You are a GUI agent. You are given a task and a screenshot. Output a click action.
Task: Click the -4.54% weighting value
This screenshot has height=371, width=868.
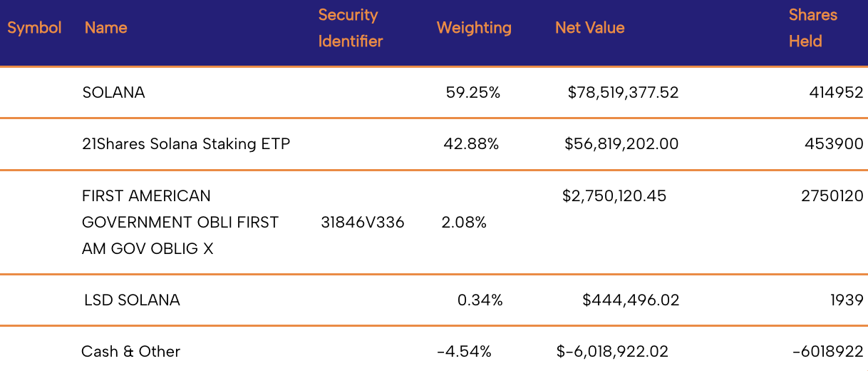point(464,352)
